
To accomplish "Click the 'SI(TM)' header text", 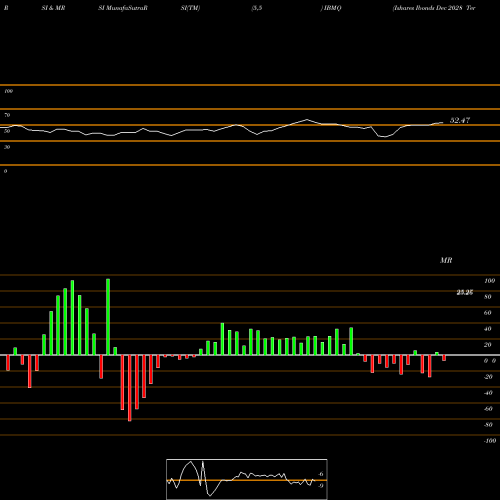I will [190, 8].
